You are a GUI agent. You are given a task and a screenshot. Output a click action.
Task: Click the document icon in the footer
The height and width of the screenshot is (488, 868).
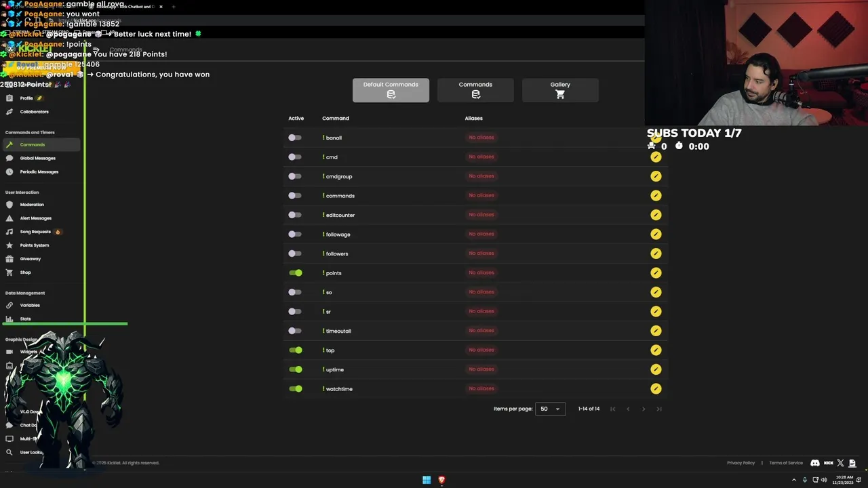pyautogui.click(x=852, y=463)
